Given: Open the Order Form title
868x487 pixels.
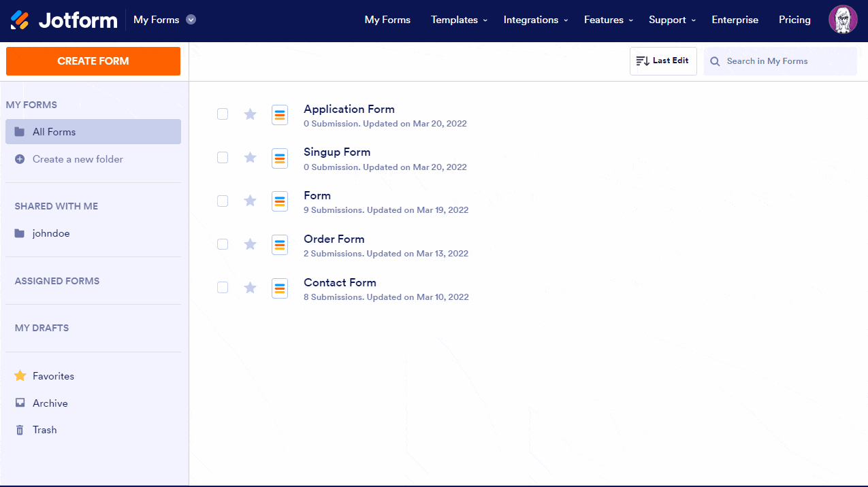Looking at the screenshot, I should 334,239.
